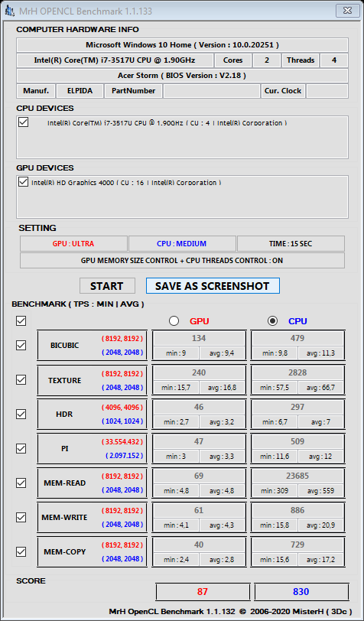Viewport: 364px width, 621px height.
Task: Click the Threads value 4
Action: (334, 60)
